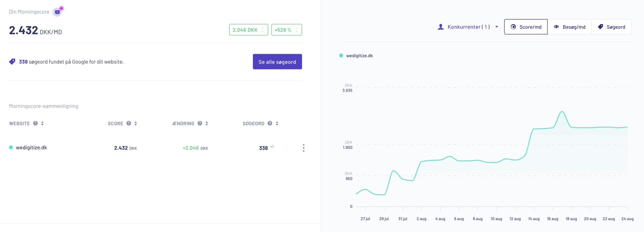Click the SØGEORD column help icon
This screenshot has height=232, width=644.
(270, 123)
